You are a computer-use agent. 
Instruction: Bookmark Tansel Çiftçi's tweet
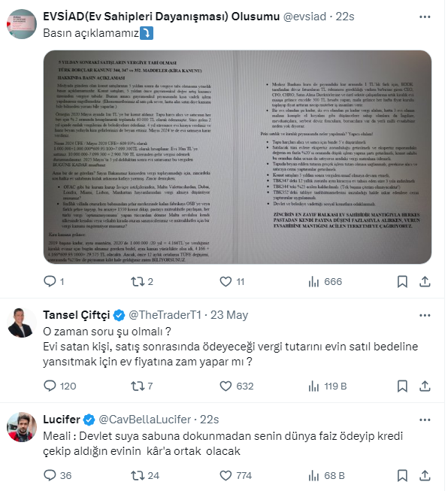pyautogui.click(x=402, y=386)
